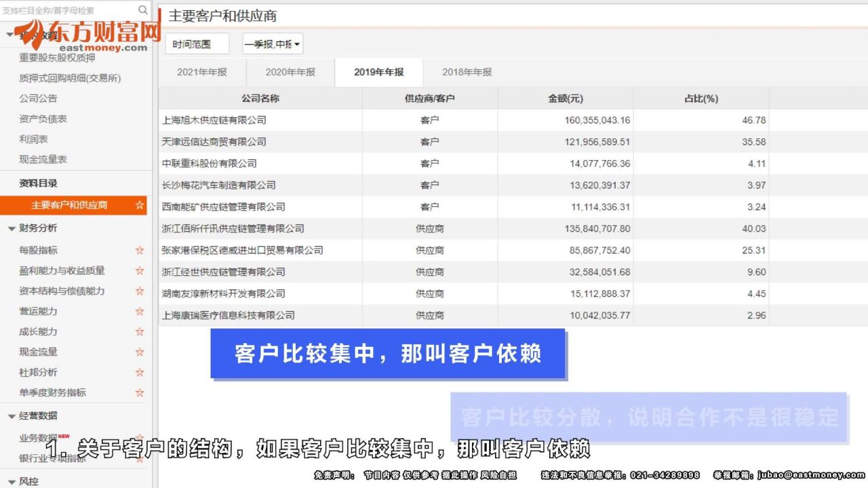Expand the 风控 section
This screenshot has height=488, width=868.
coord(12,481)
